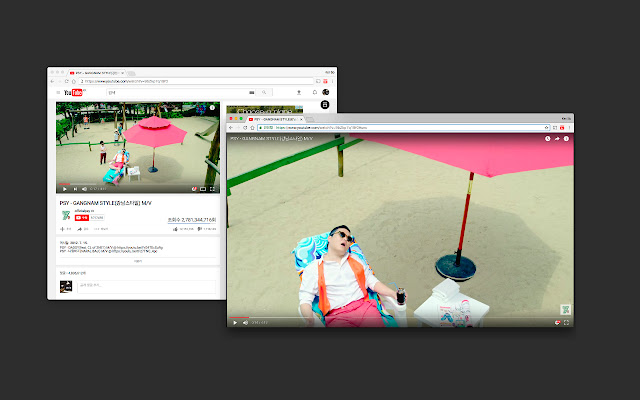Open player settings in the back window player
Viewport: 640px width, 400px height.
194,189
